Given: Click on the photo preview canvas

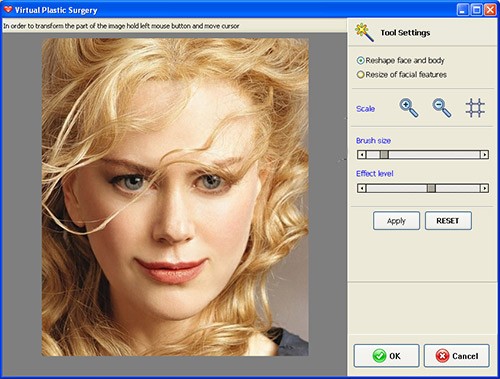Looking at the screenshot, I should click(175, 197).
